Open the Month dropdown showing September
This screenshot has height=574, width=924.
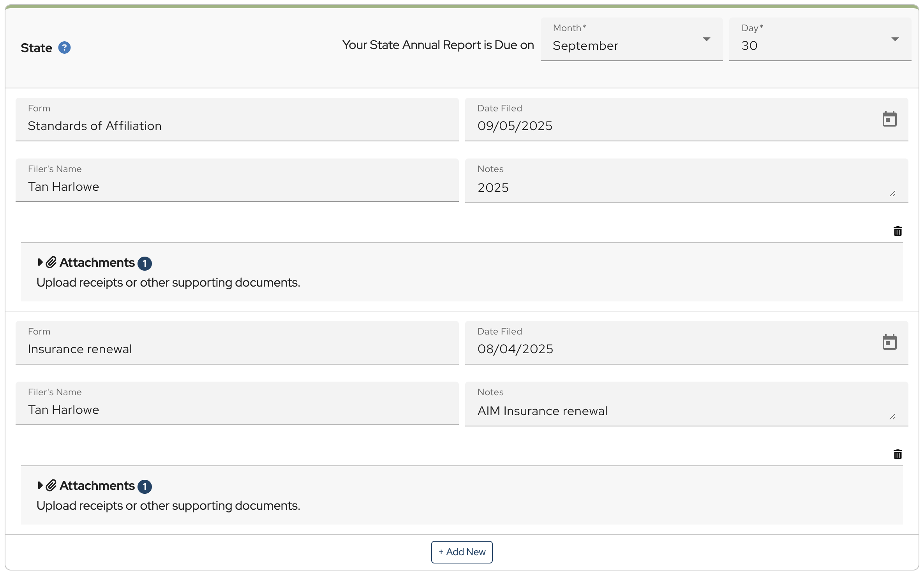[631, 40]
